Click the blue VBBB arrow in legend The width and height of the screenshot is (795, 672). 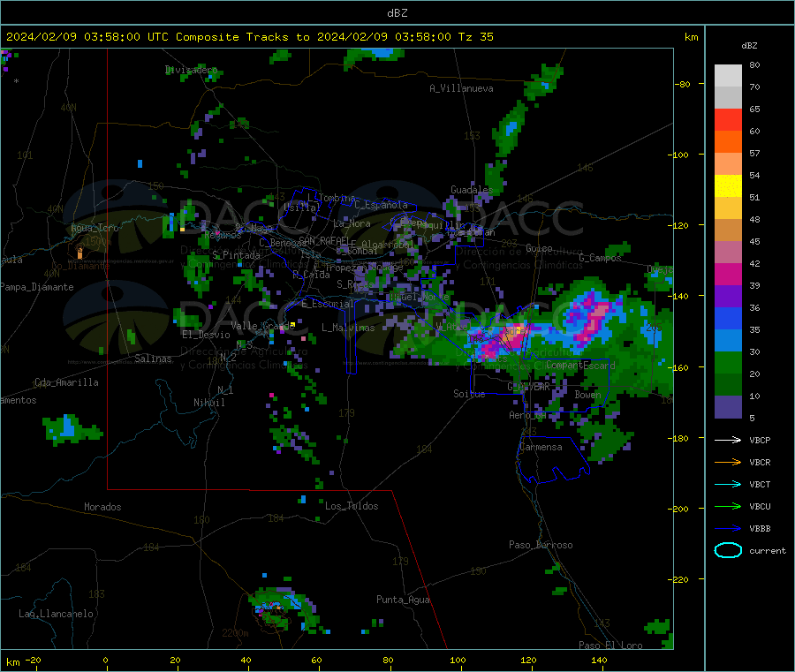(x=728, y=528)
